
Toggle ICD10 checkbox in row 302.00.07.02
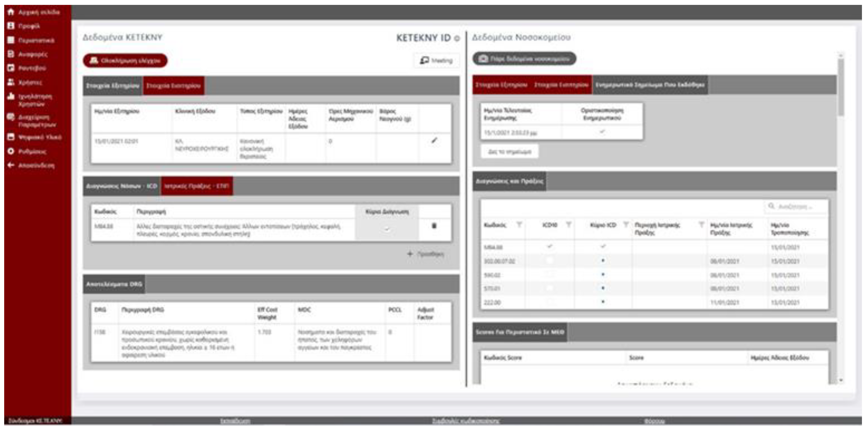549,261
